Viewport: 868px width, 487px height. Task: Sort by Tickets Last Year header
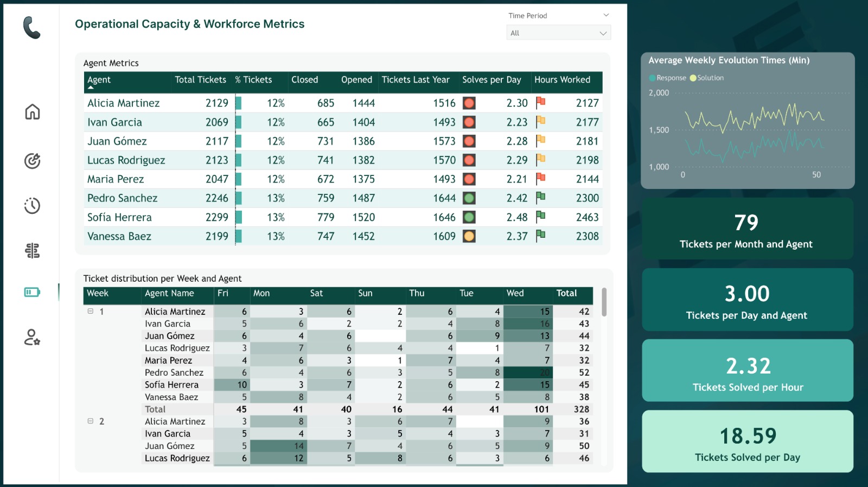point(416,80)
